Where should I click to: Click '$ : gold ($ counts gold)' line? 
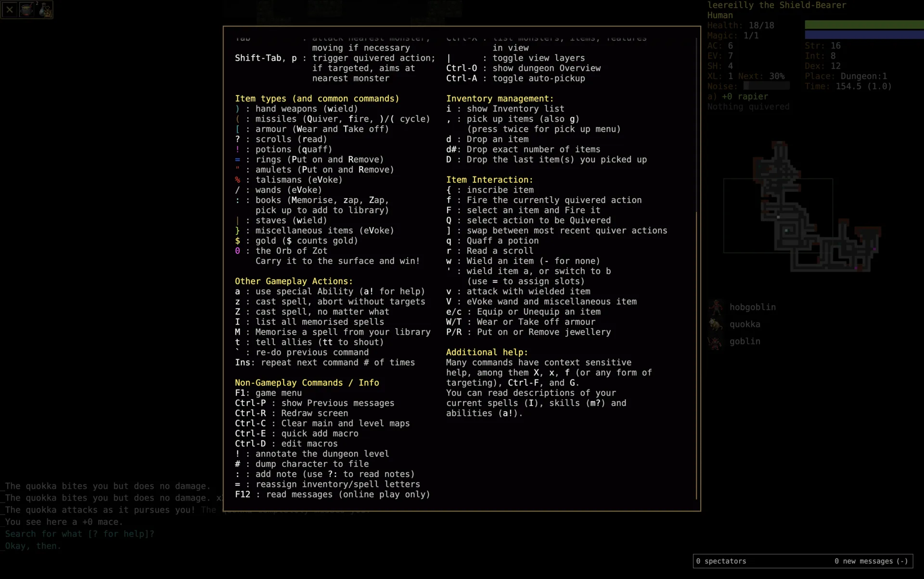(296, 241)
